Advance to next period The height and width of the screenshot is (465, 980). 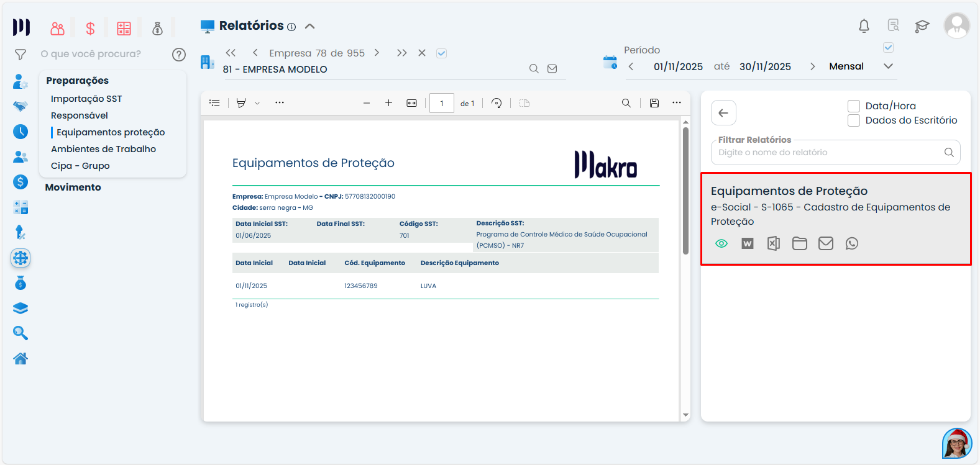[812, 66]
